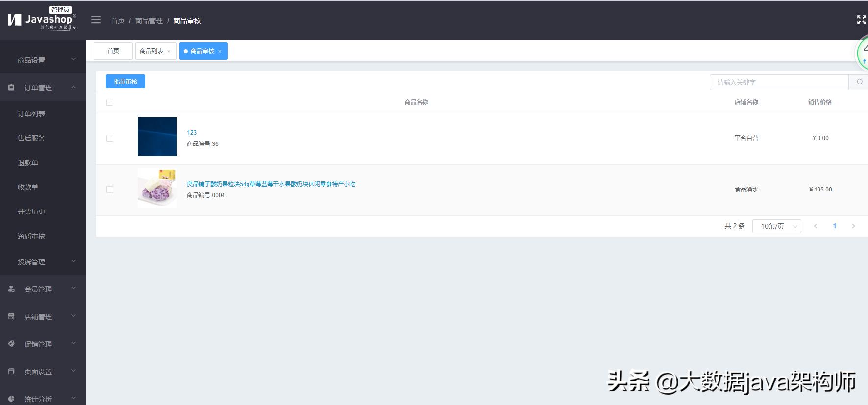
Task: Toggle the hamburger sidebar menu icon
Action: coord(96,20)
